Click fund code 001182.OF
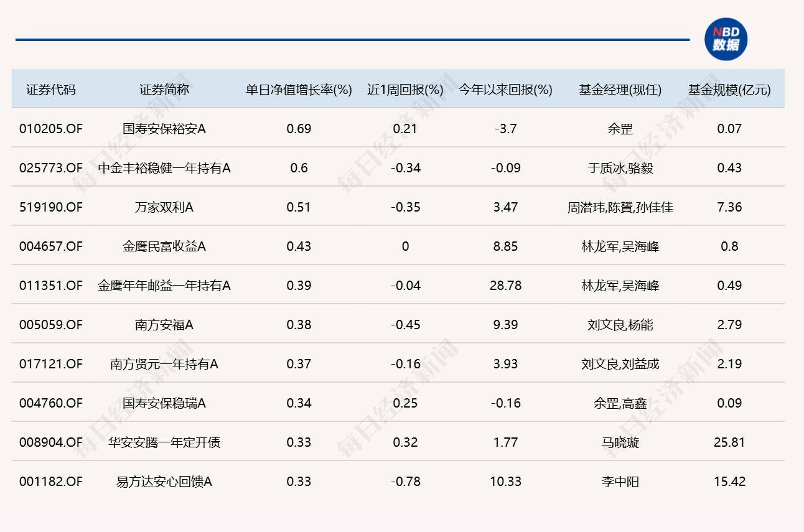This screenshot has height=532, width=804. 51,482
